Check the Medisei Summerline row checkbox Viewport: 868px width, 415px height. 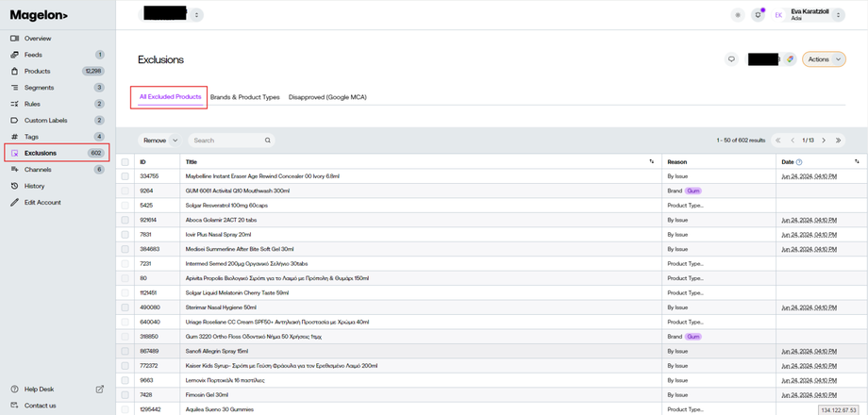click(x=125, y=249)
